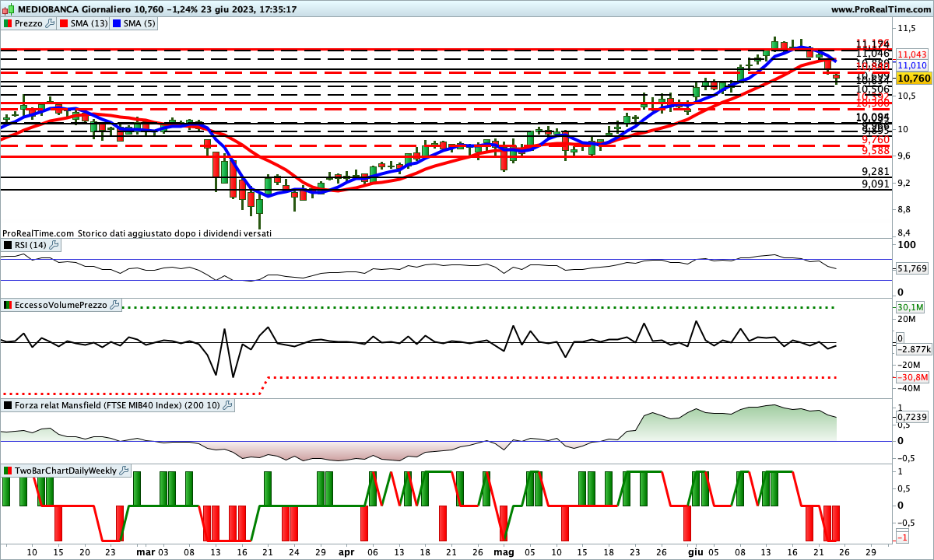Image resolution: width=934 pixels, height=560 pixels.
Task: Click the candlestick chart icon beside MEDIOBANCA title
Action: (x=6, y=9)
